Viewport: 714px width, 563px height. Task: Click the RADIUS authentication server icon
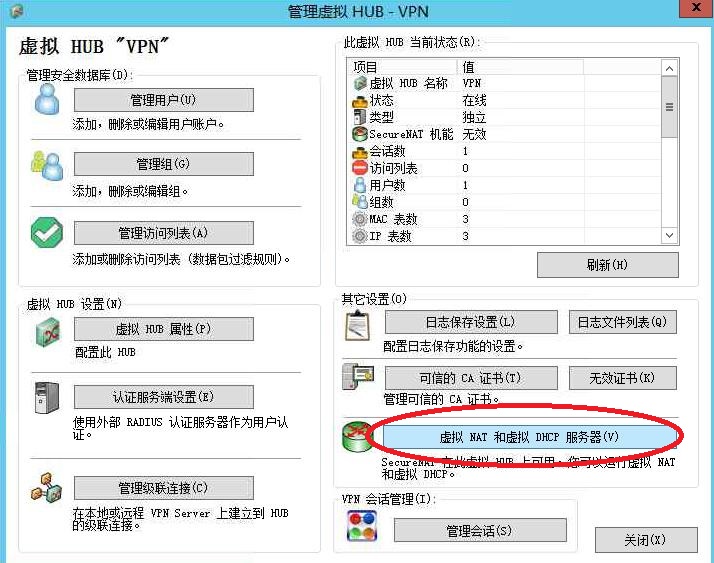tap(48, 397)
